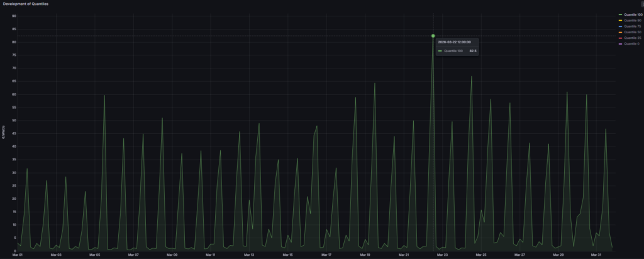Click the green Quantile 100 color swatch
The image size is (644, 259).
(x=620, y=14)
